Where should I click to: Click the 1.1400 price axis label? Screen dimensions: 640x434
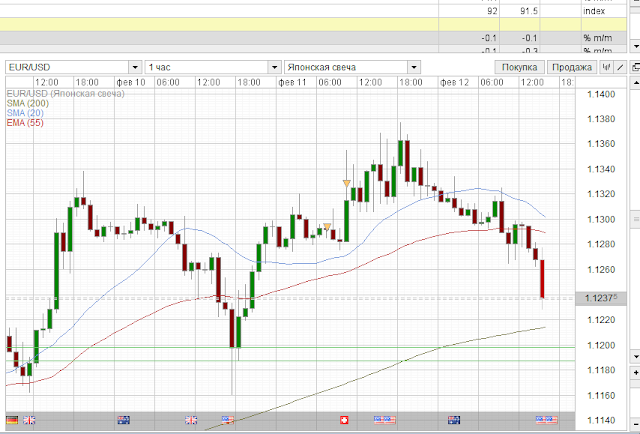(601, 94)
